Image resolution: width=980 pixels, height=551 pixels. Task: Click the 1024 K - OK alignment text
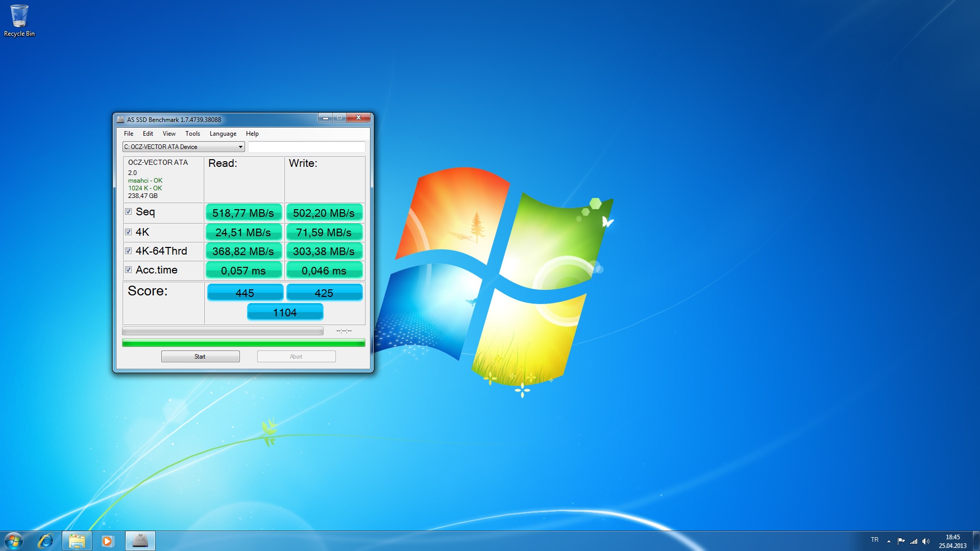pos(145,188)
